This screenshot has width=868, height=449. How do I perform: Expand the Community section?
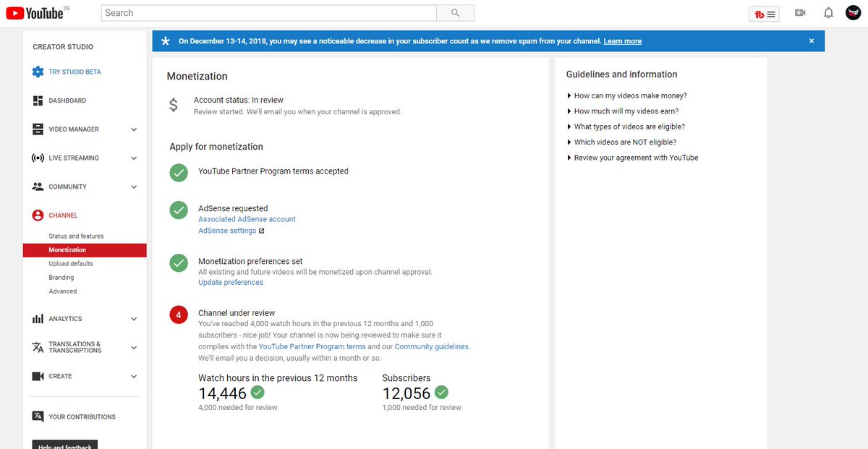tap(134, 187)
